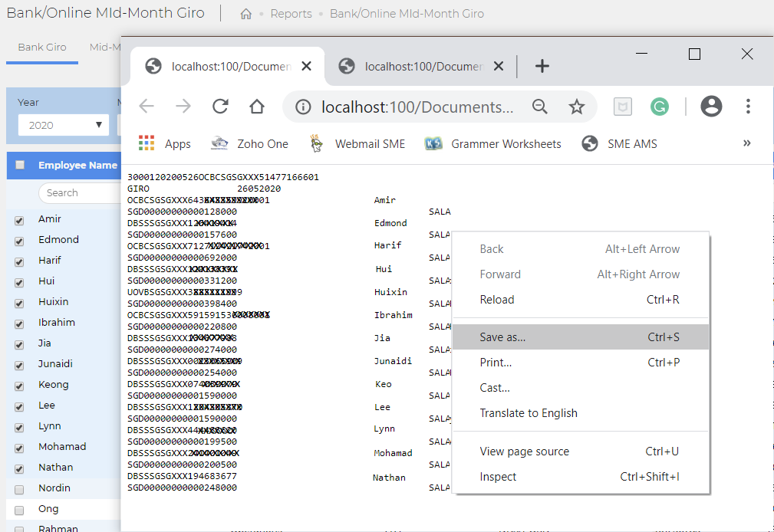
Task: Select View page source
Action: 581,452
